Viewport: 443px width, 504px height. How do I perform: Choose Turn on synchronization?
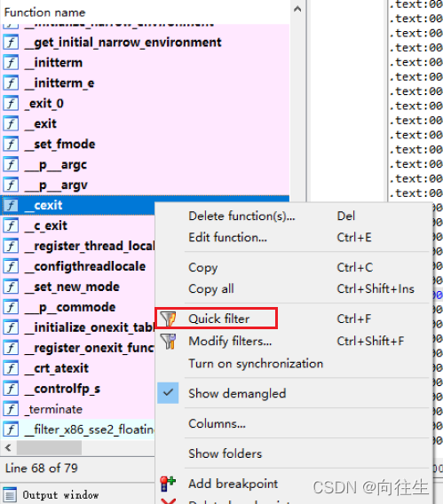click(294, 364)
